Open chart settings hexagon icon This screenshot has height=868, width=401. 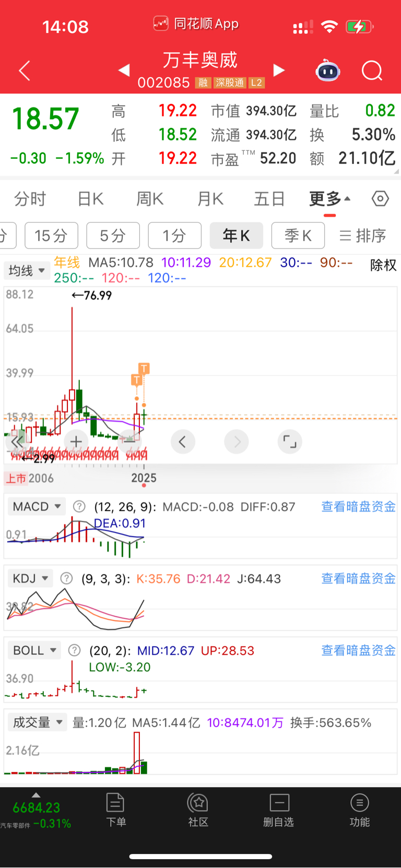click(x=380, y=198)
